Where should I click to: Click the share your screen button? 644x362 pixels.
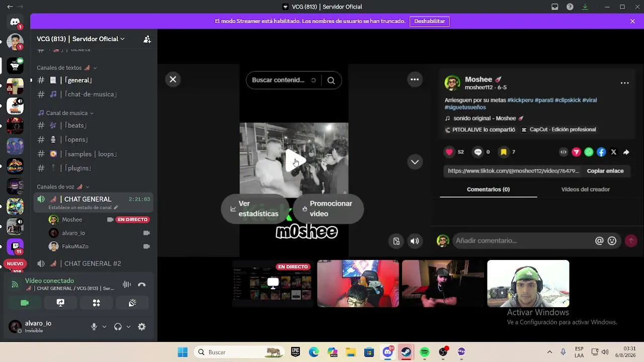tap(60, 303)
